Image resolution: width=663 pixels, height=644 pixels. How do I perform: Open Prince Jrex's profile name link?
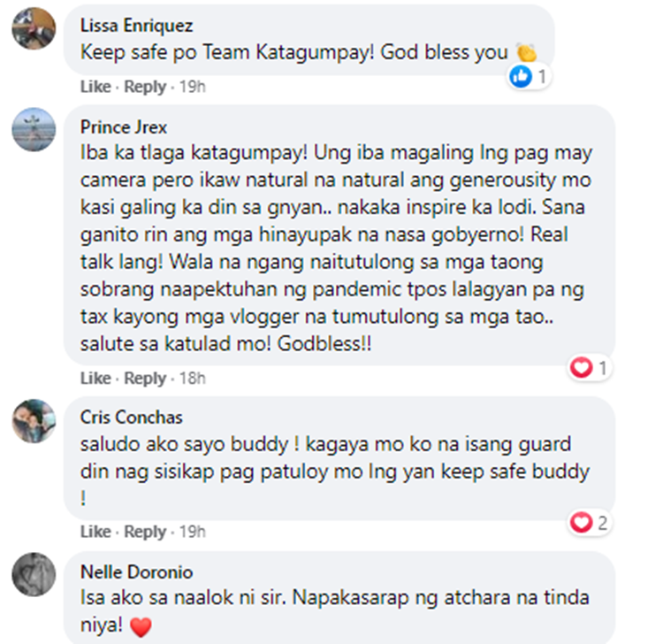tap(124, 126)
